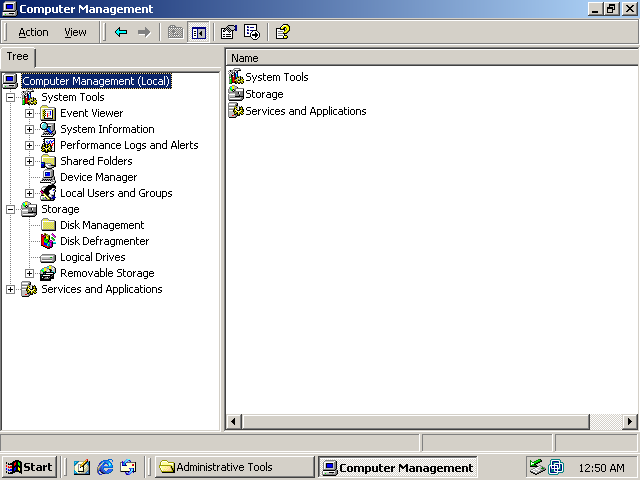This screenshot has width=640, height=480.
Task: Select Services and Applications text in Name list
Action: click(x=306, y=111)
